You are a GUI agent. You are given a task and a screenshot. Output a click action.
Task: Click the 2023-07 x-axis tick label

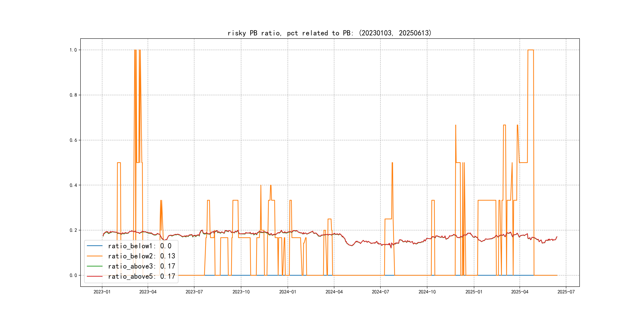click(194, 292)
